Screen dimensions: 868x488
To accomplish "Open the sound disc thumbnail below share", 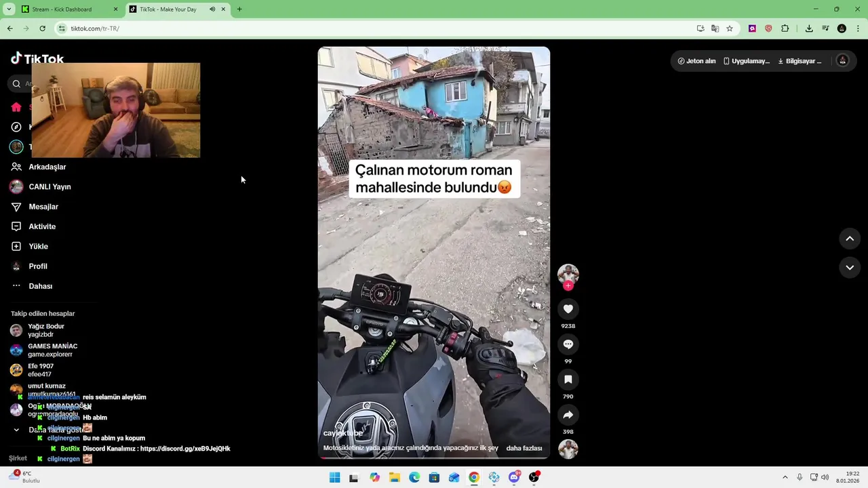I will pos(568,449).
